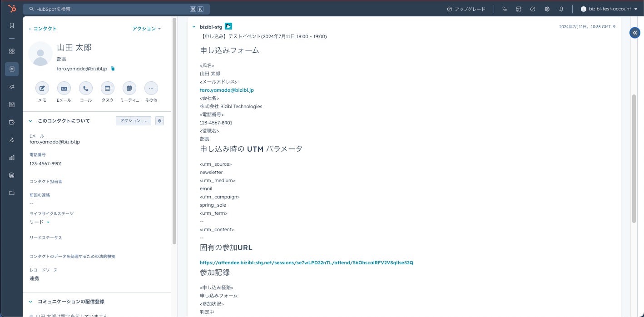Viewport: 644px width, 317px height.
Task: Open the リード lifecycle stage dropdown
Action: [x=40, y=222]
